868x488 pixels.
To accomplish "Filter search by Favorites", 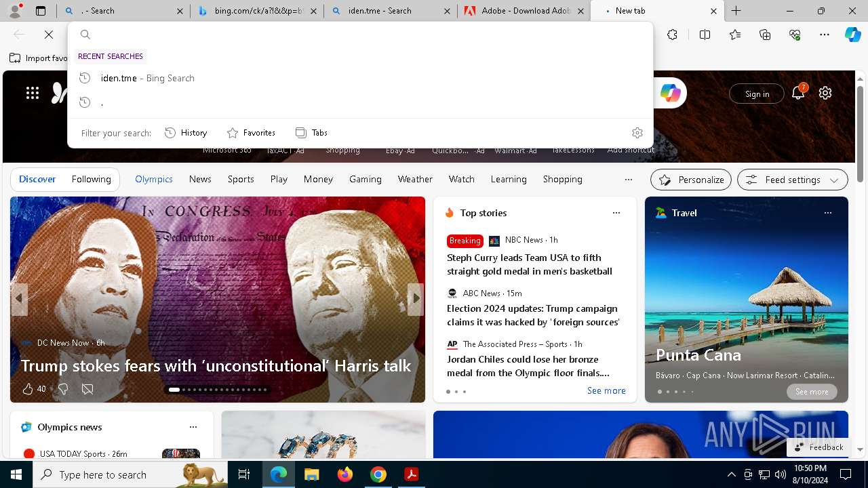I will (251, 133).
